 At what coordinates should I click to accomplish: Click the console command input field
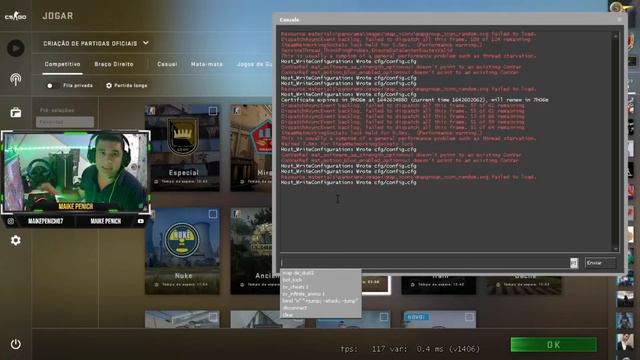pyautogui.click(x=424, y=263)
